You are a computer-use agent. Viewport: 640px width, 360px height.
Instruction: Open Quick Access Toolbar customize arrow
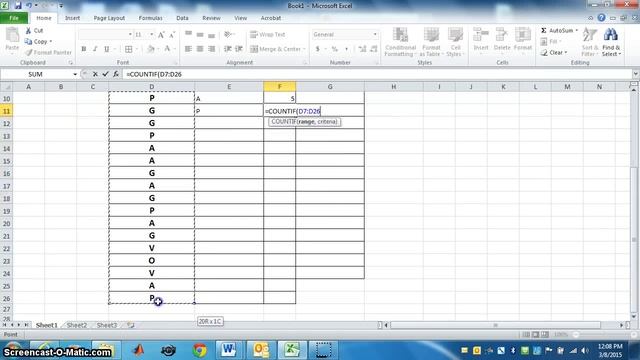coord(61,6)
